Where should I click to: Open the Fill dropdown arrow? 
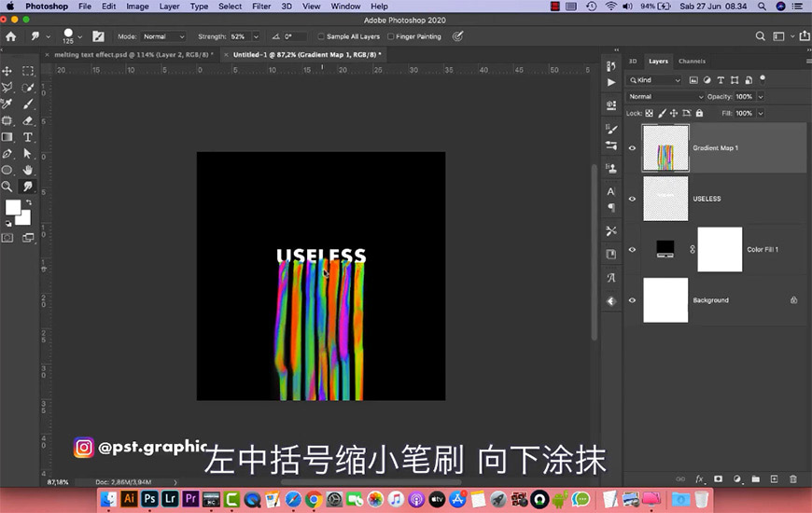761,114
